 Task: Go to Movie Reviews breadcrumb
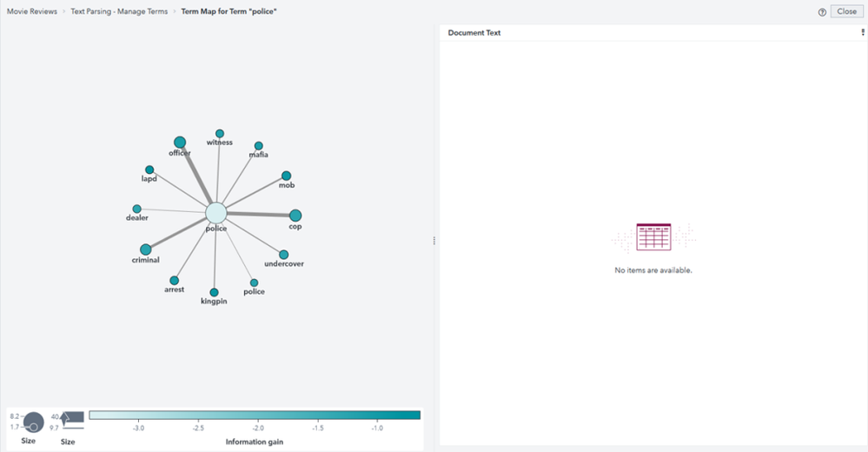click(x=34, y=12)
